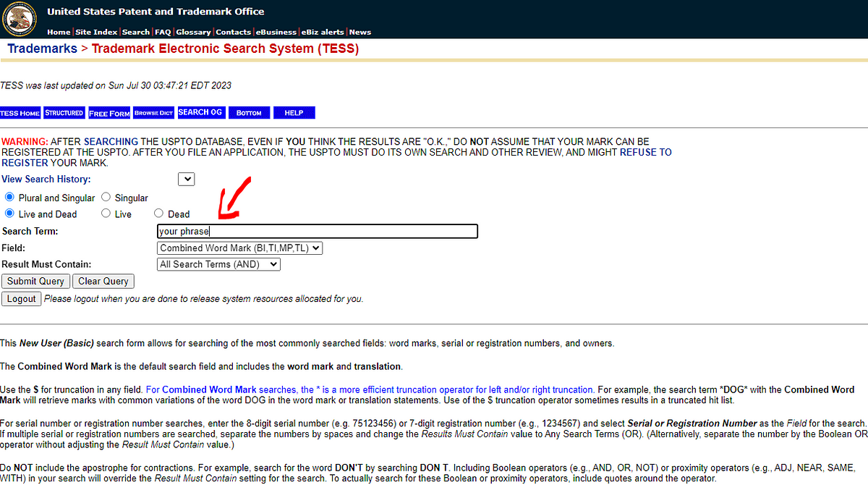Image resolution: width=868 pixels, height=485 pixels.
Task: Select the Dead radio button
Action: [x=158, y=214]
